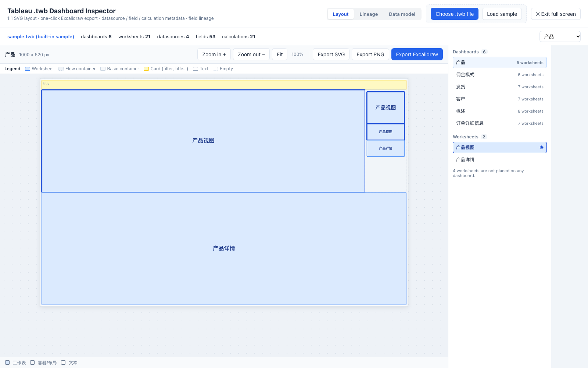
Task: Click Zoom in + button
Action: pos(214,54)
